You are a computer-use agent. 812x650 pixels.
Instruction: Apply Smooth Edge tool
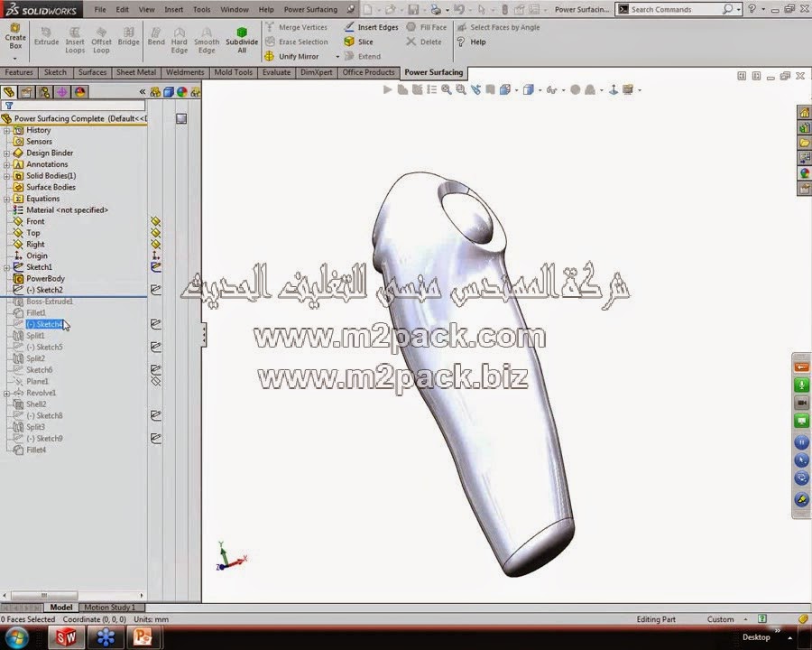(x=207, y=41)
